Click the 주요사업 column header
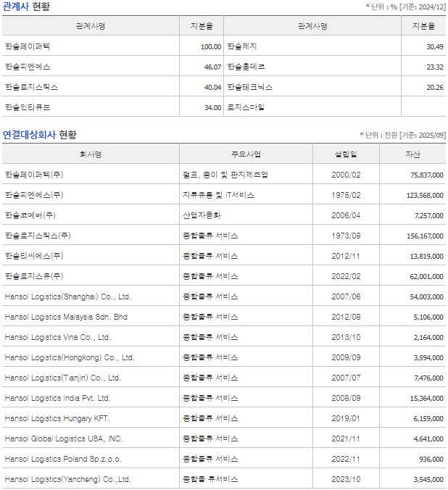Viewport: 448px width, 490px height. [x=246, y=154]
